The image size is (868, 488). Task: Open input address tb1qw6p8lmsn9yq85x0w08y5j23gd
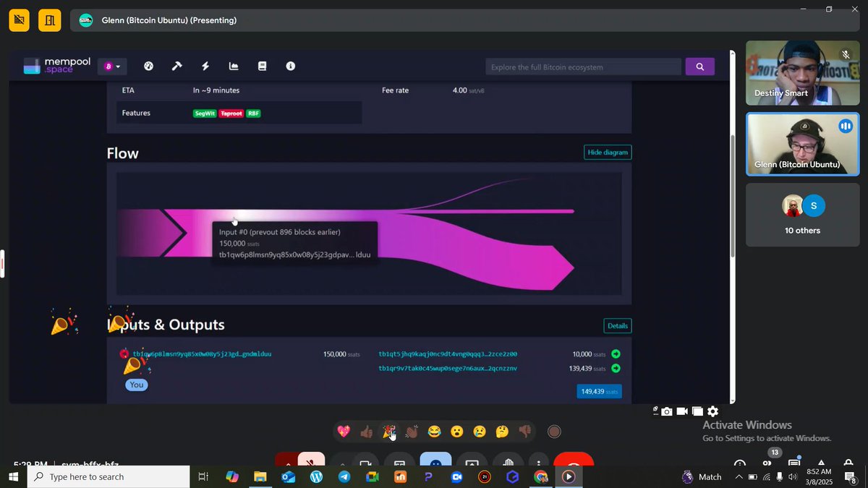(x=202, y=354)
